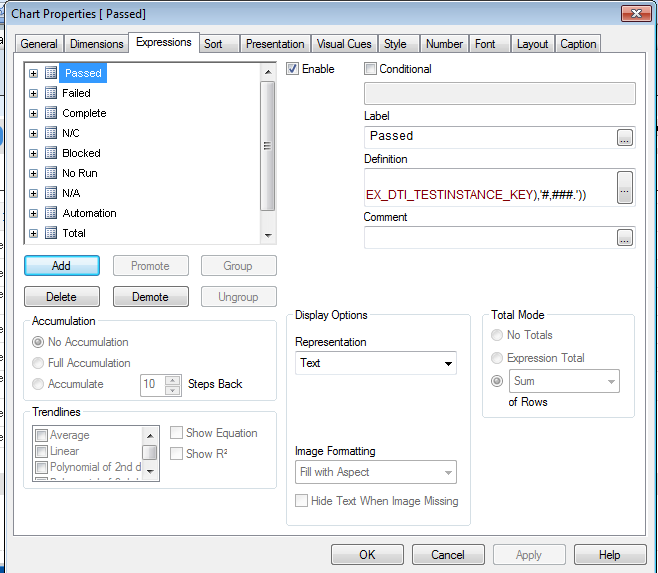Expand the N/A expression node
Screen dimensions: 658x573
click(x=34, y=194)
